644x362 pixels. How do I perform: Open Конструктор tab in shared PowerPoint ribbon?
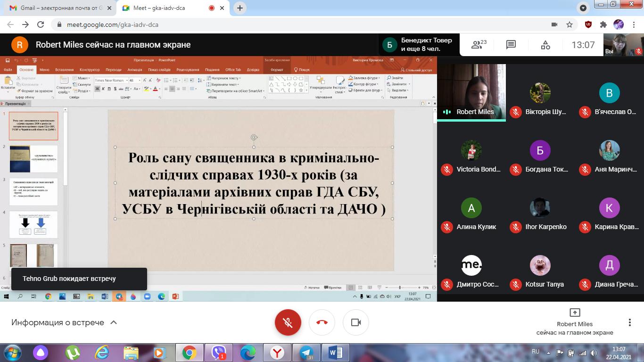coord(90,70)
